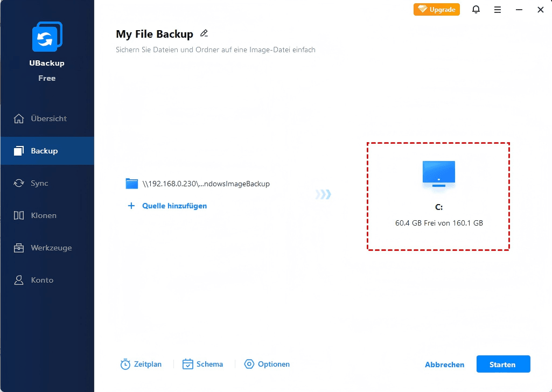Open notifications via the bell icon
Viewport: 552px width, 392px height.
[476, 10]
